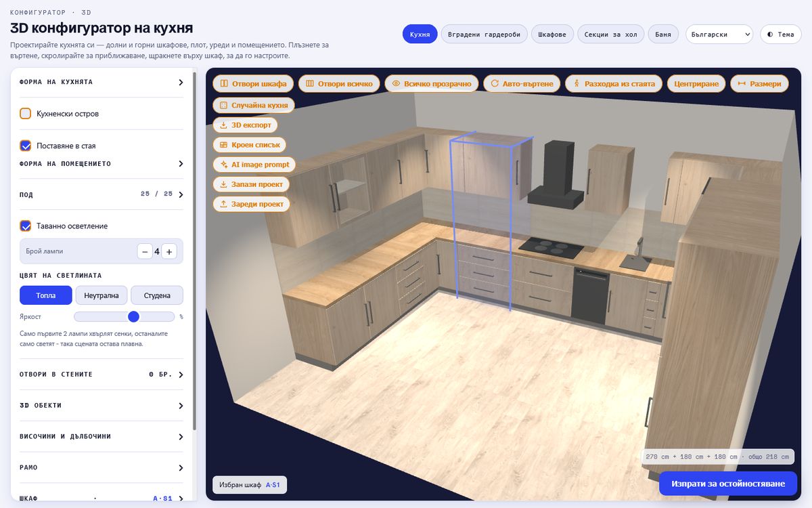Click AI image prompt sparkle icon

pos(223,165)
